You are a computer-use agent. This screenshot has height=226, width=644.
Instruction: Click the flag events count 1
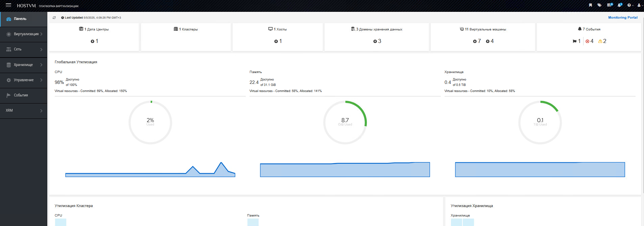pyautogui.click(x=577, y=41)
